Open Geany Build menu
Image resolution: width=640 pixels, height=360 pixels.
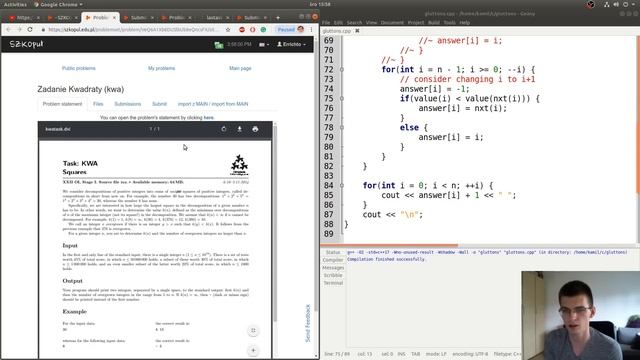(433, 22)
